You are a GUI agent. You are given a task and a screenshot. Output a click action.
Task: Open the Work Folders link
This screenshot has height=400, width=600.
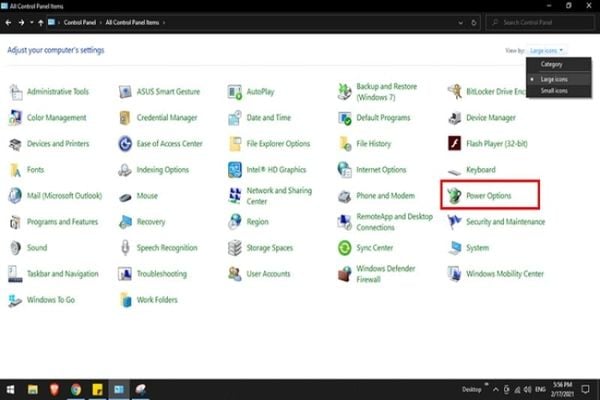point(157,300)
